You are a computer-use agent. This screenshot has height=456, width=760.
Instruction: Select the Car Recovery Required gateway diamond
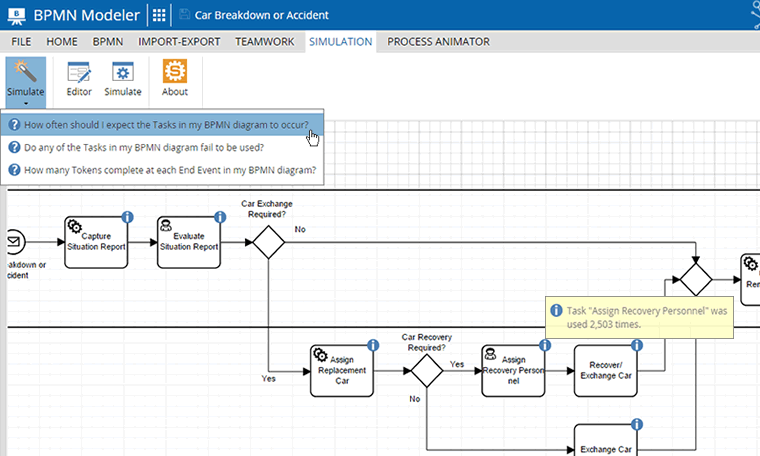tap(427, 371)
